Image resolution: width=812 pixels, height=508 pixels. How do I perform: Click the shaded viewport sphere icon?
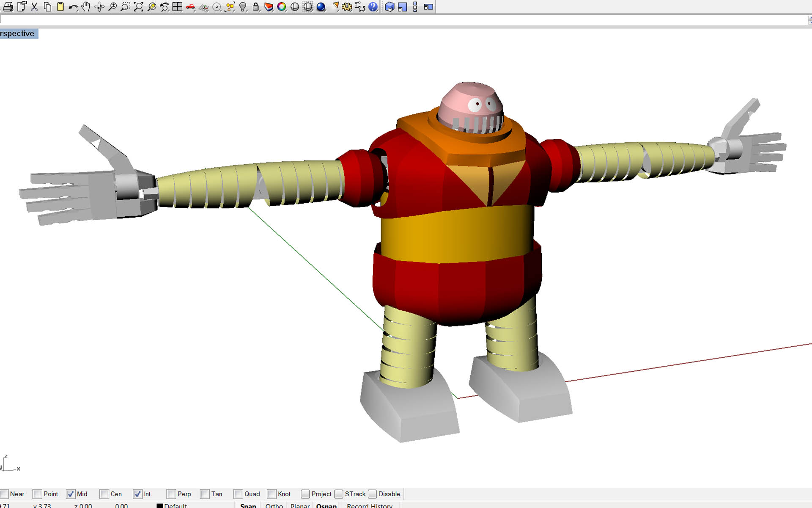click(x=295, y=7)
